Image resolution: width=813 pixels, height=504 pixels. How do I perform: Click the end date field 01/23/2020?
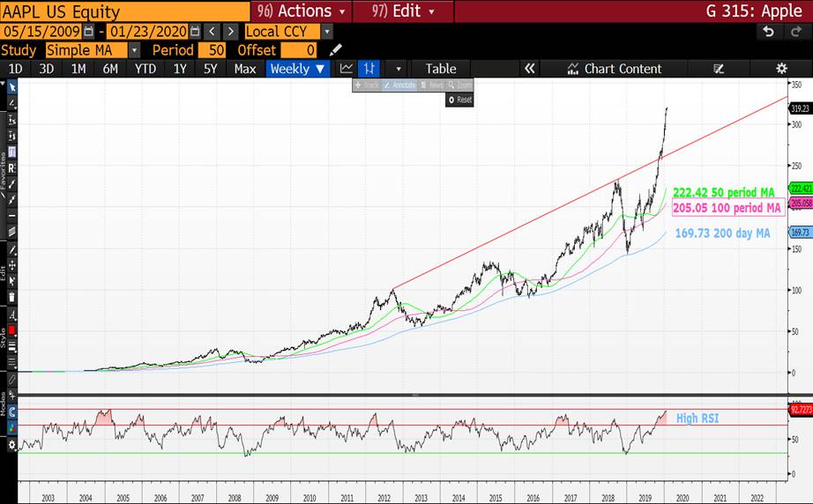(148, 32)
